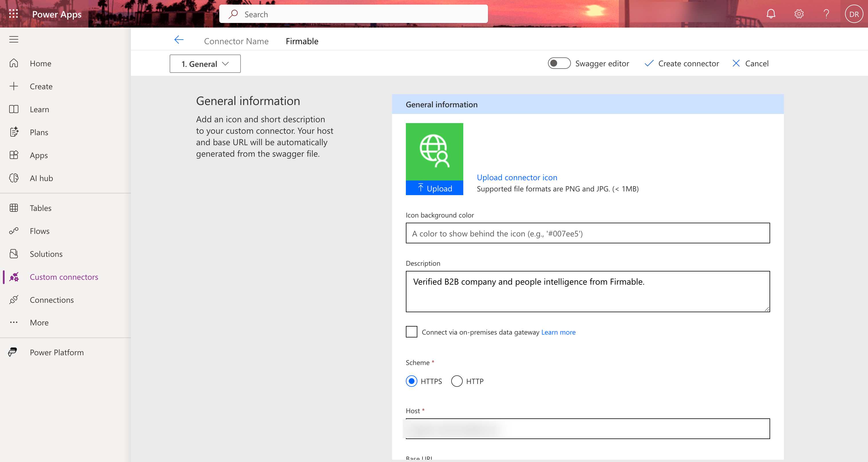
Task: Select the HTTPS scheme radio button
Action: pyautogui.click(x=411, y=381)
